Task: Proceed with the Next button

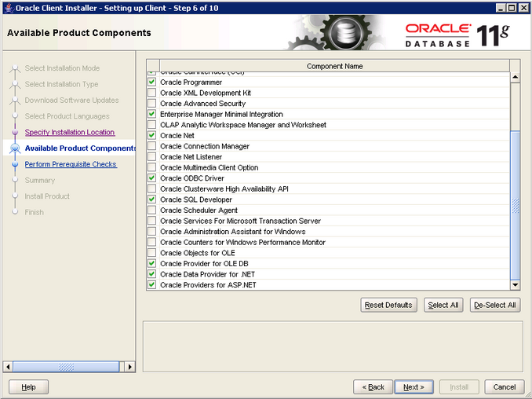Action: click(414, 386)
